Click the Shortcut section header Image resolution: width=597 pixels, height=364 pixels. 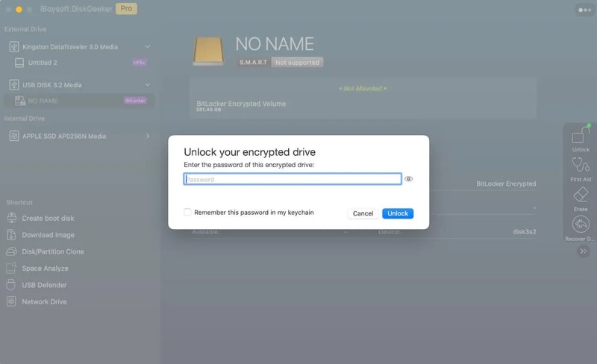19,203
